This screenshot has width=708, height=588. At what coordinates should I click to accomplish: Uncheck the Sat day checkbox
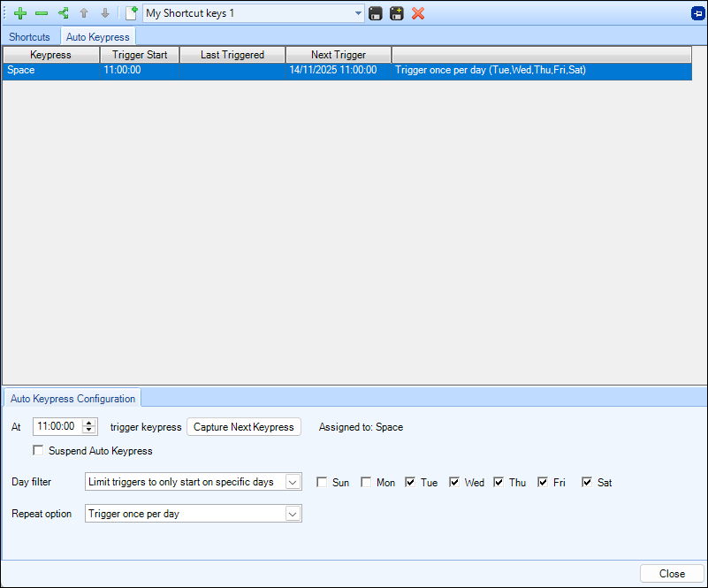(x=587, y=483)
